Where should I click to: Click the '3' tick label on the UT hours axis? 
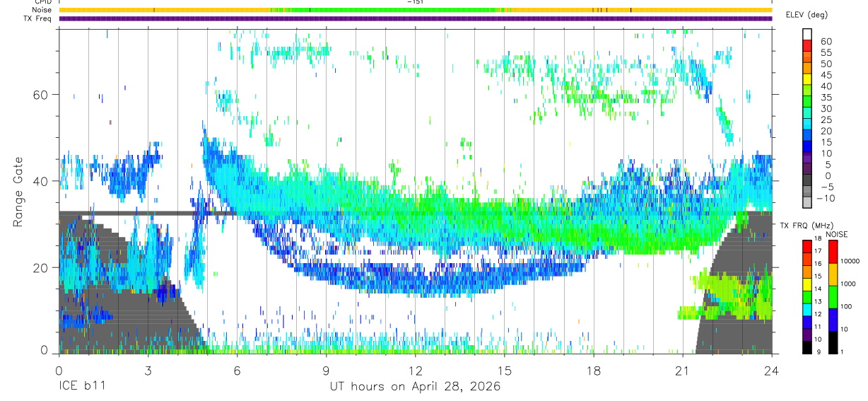(148, 370)
